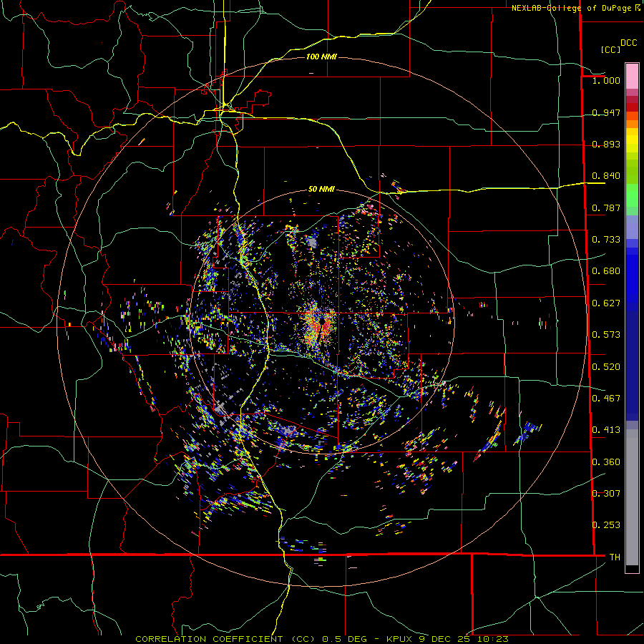Click the 0.307 scale value
The width and height of the screenshot is (644, 644).
[x=606, y=494]
